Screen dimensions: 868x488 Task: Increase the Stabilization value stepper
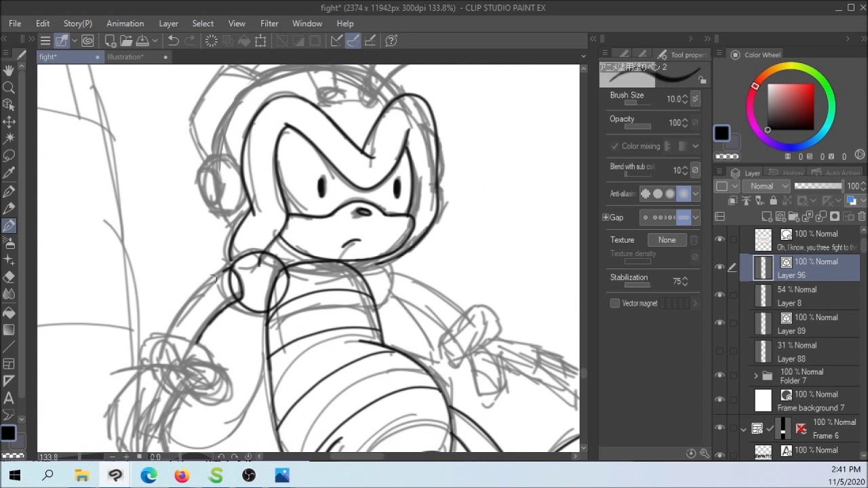click(x=685, y=279)
